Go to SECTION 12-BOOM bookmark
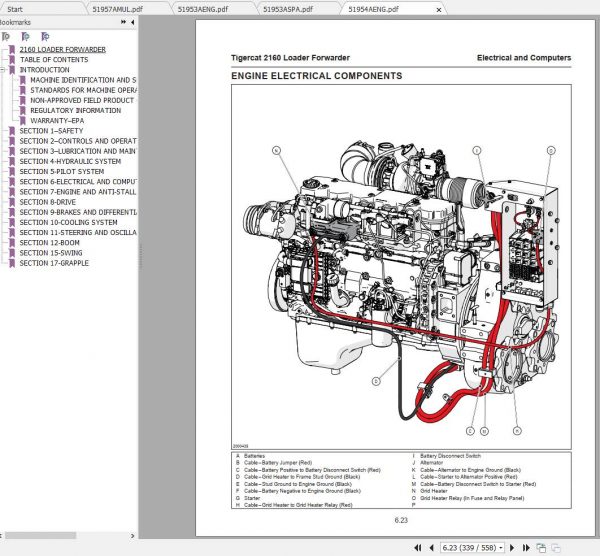Viewport: 600px width, 556px height. [x=50, y=243]
